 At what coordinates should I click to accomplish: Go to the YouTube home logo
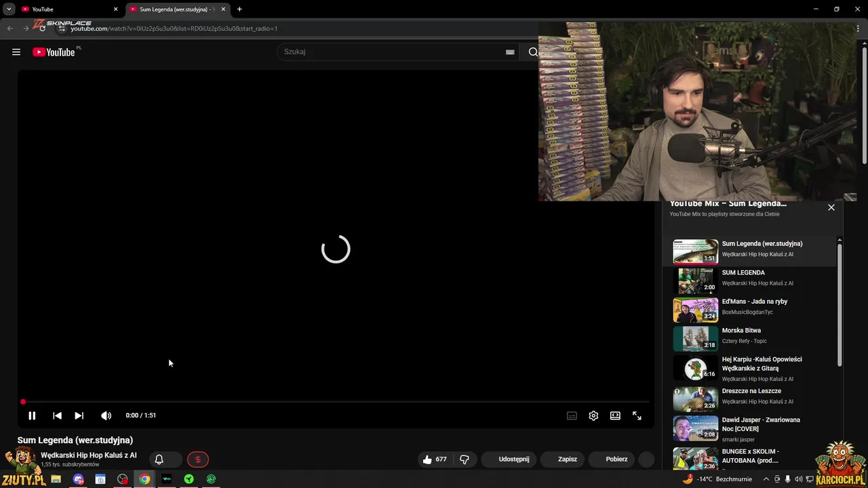54,52
